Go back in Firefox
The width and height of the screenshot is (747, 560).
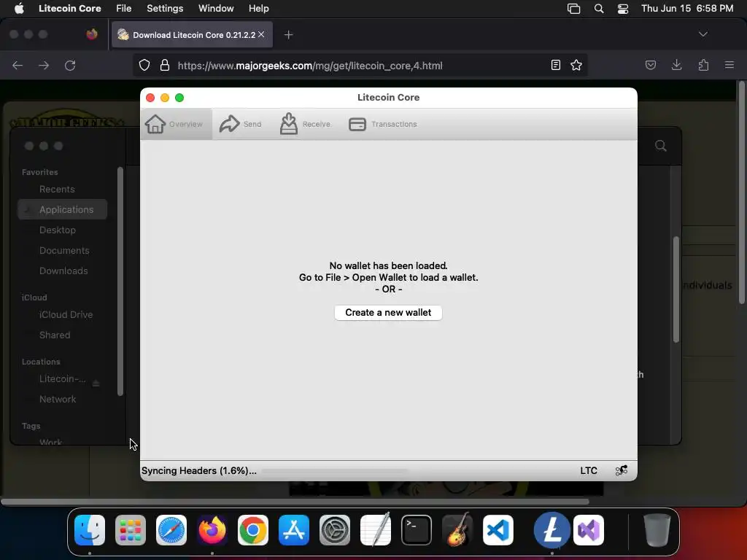click(18, 65)
